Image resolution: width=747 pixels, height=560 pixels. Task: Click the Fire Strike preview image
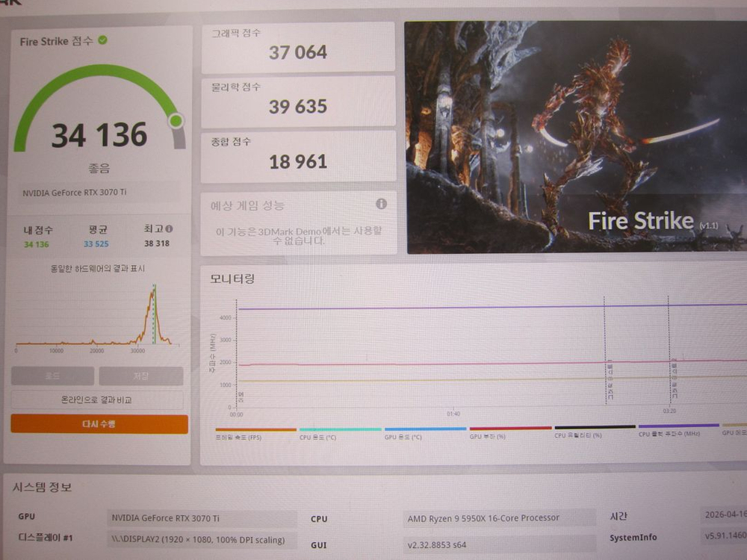575,138
